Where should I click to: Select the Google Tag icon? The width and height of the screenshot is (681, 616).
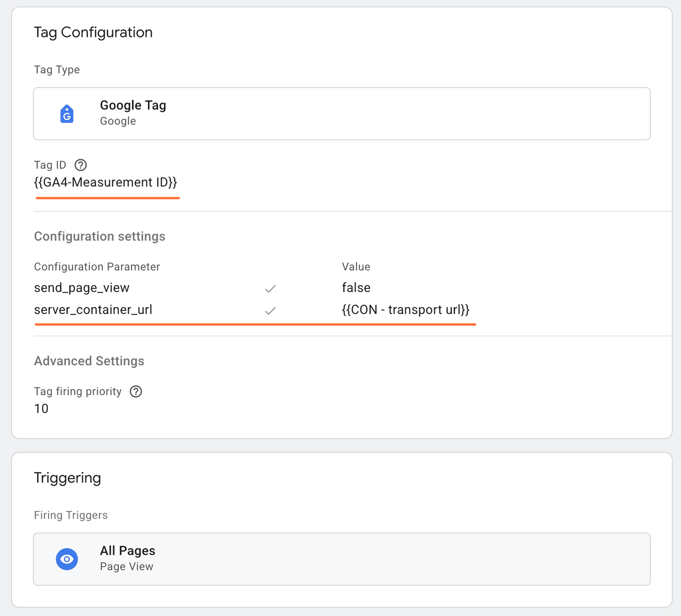pyautogui.click(x=67, y=114)
